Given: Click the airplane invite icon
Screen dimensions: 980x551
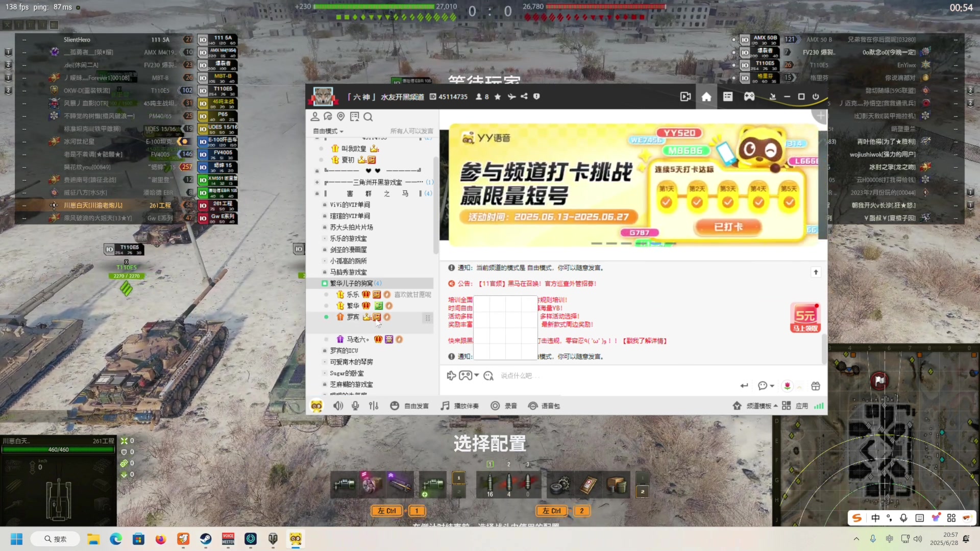Looking at the screenshot, I should 511,96.
